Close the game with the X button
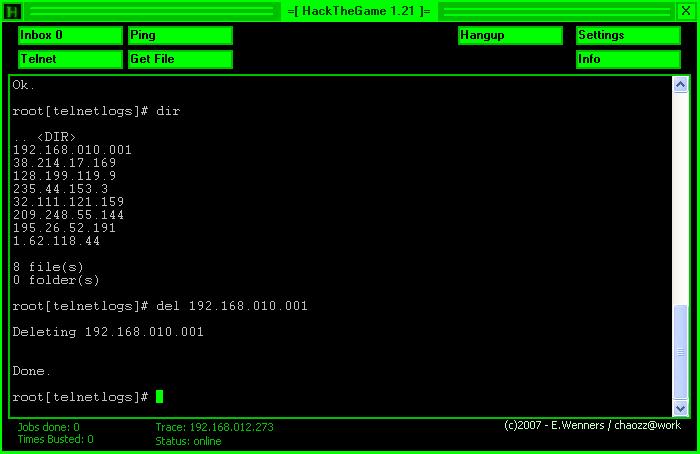This screenshot has height=454, width=700. coord(686,10)
